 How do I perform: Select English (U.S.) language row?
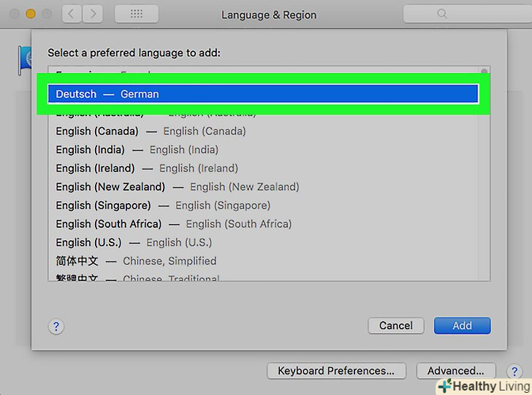coord(263,242)
